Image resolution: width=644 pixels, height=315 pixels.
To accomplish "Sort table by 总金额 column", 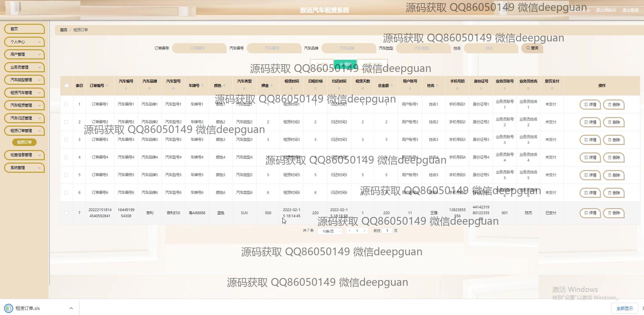I will [392, 86].
